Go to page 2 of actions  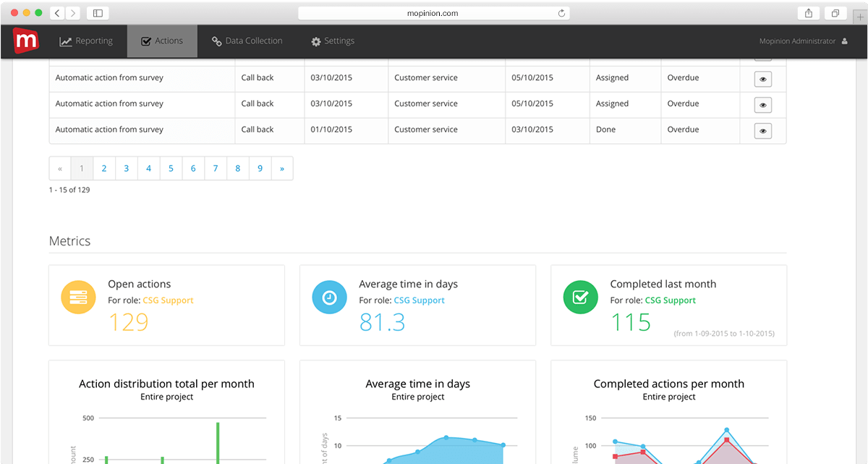(104, 169)
